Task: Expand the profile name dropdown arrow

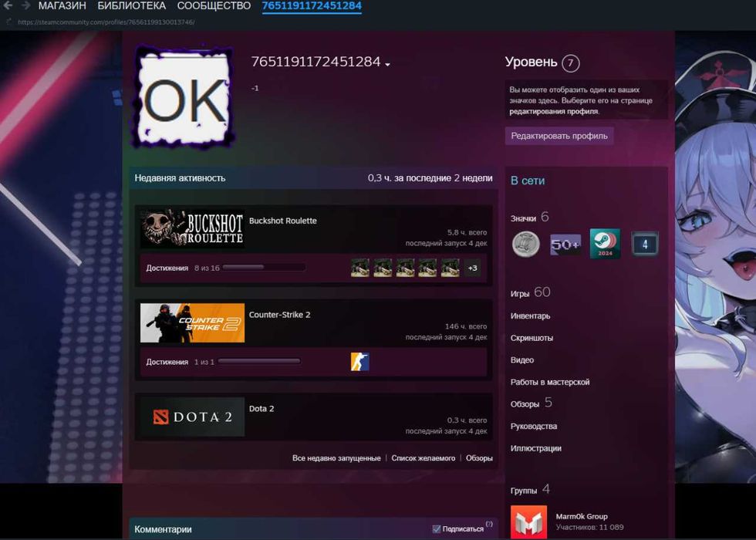Action: [x=387, y=64]
